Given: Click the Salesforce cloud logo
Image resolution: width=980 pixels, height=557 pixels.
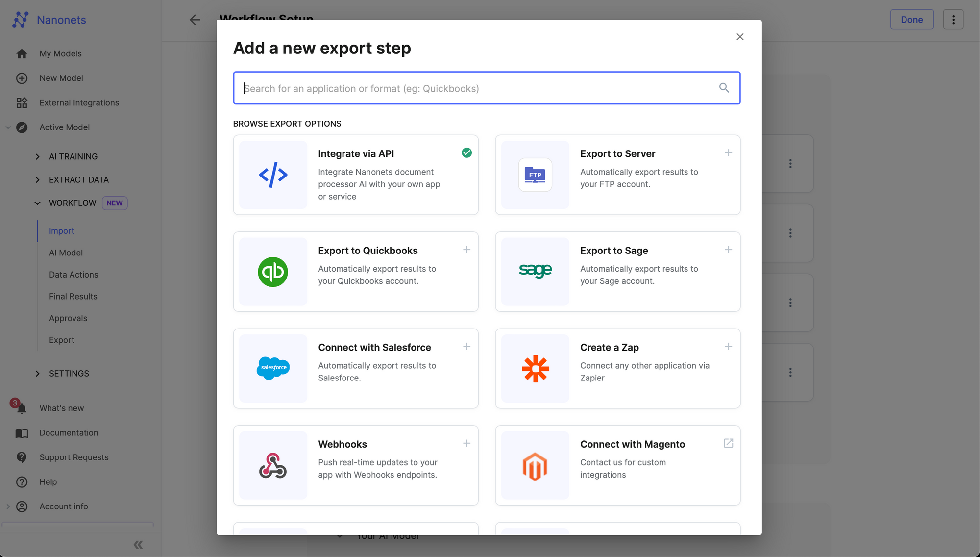Looking at the screenshot, I should 273,368.
